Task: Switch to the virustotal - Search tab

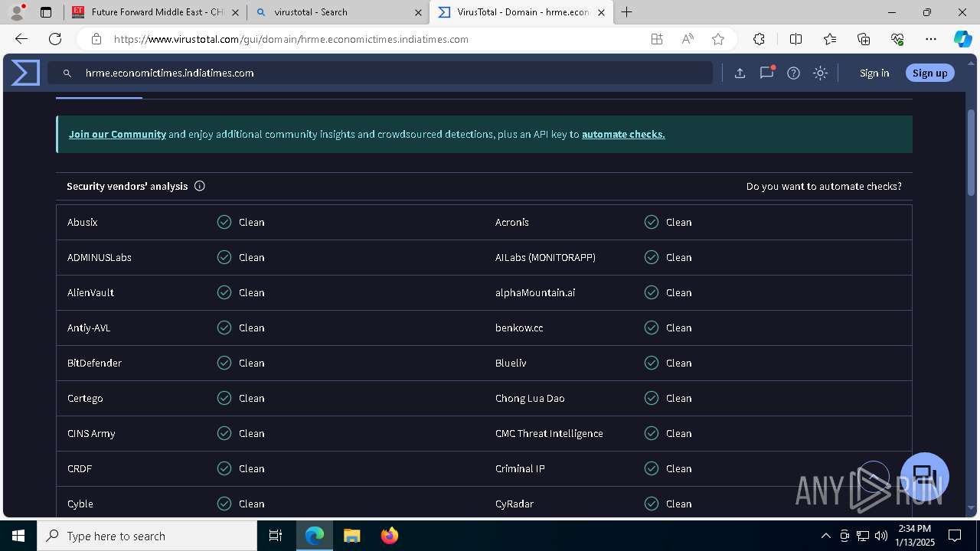Action: [338, 12]
